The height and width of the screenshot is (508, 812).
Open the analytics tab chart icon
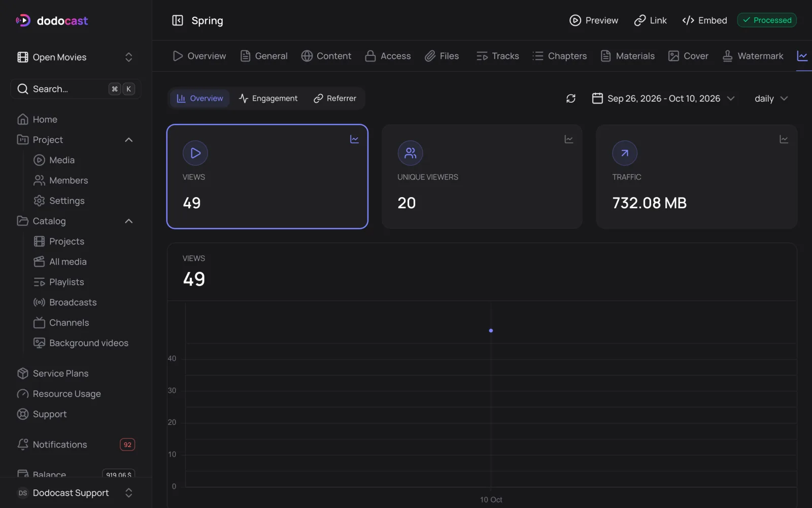[802, 56]
